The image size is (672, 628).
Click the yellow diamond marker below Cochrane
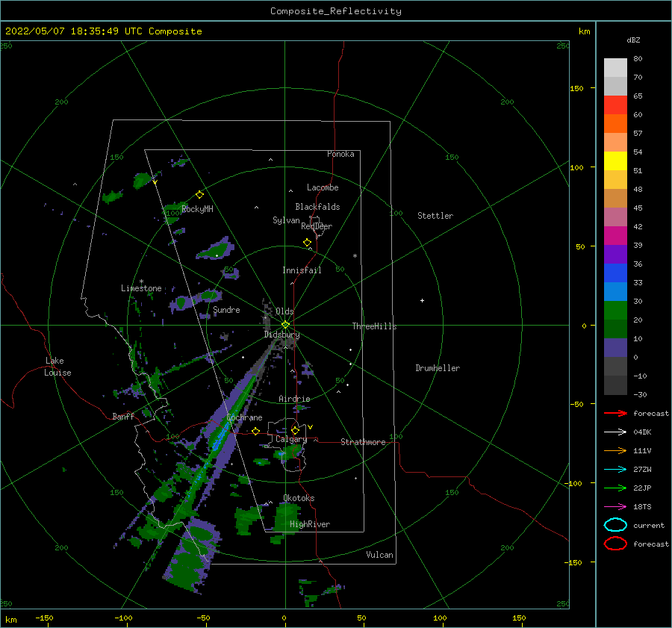coord(256,432)
